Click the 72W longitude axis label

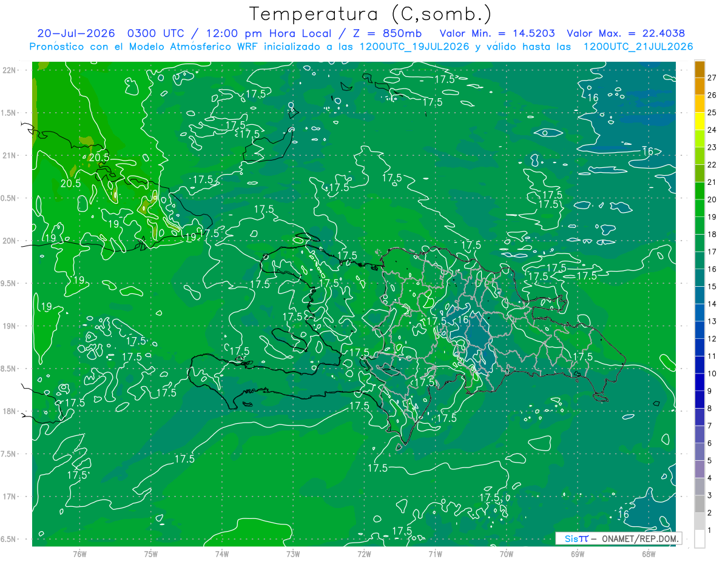coord(364,554)
